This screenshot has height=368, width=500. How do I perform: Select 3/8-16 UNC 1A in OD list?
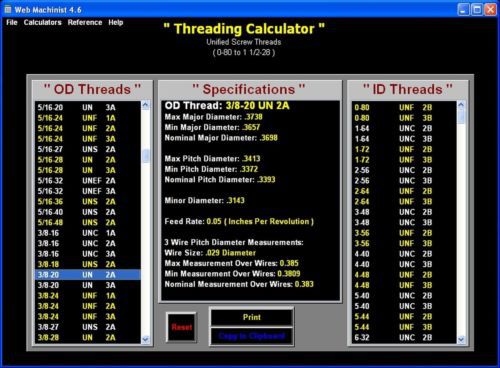point(88,233)
